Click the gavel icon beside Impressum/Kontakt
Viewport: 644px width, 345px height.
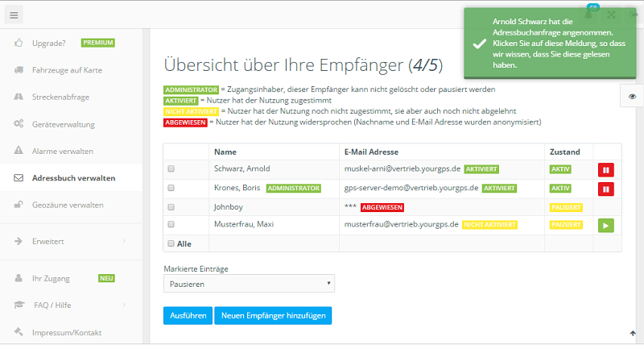[x=19, y=331]
